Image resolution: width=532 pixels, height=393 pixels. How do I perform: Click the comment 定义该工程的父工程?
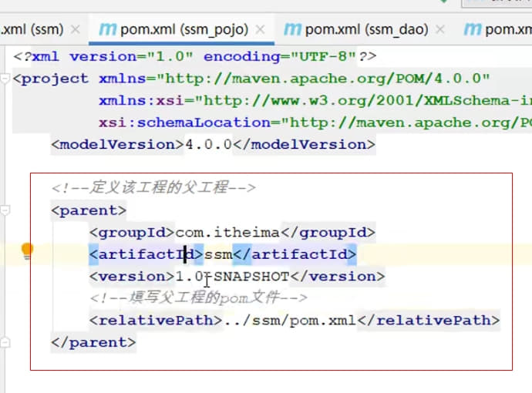(153, 187)
